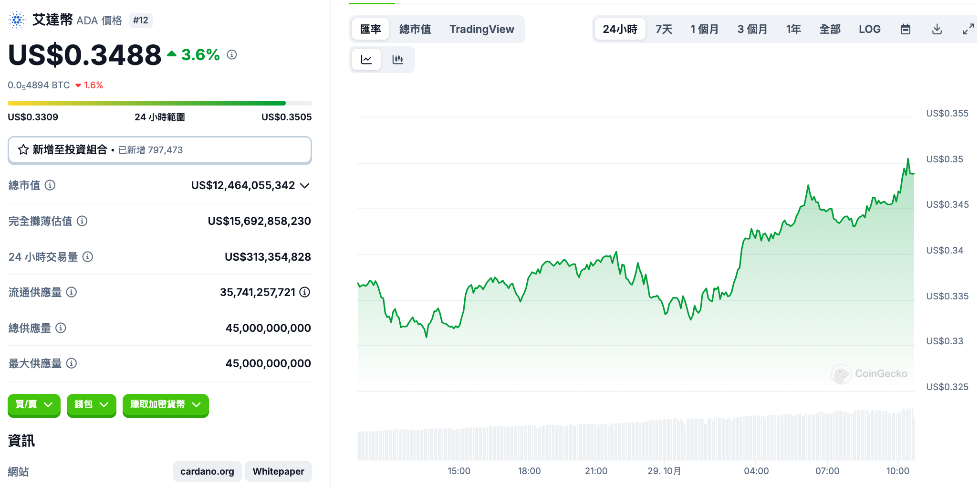Open the circulating supply info tooltip
980x488 pixels.
(x=72, y=293)
